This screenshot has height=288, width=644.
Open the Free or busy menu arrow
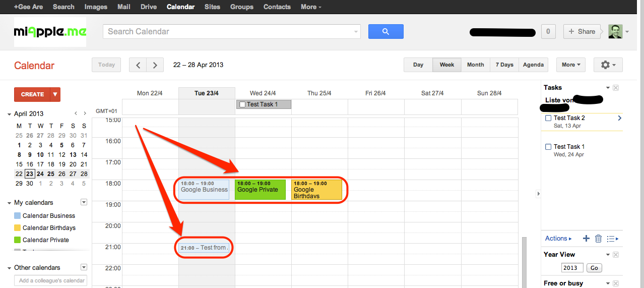(608, 283)
